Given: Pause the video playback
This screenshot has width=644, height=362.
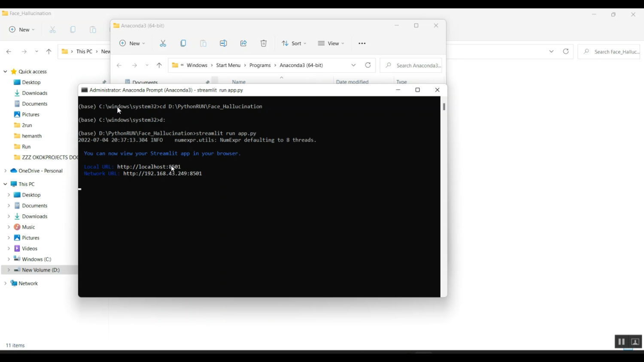Looking at the screenshot, I should coord(621,342).
